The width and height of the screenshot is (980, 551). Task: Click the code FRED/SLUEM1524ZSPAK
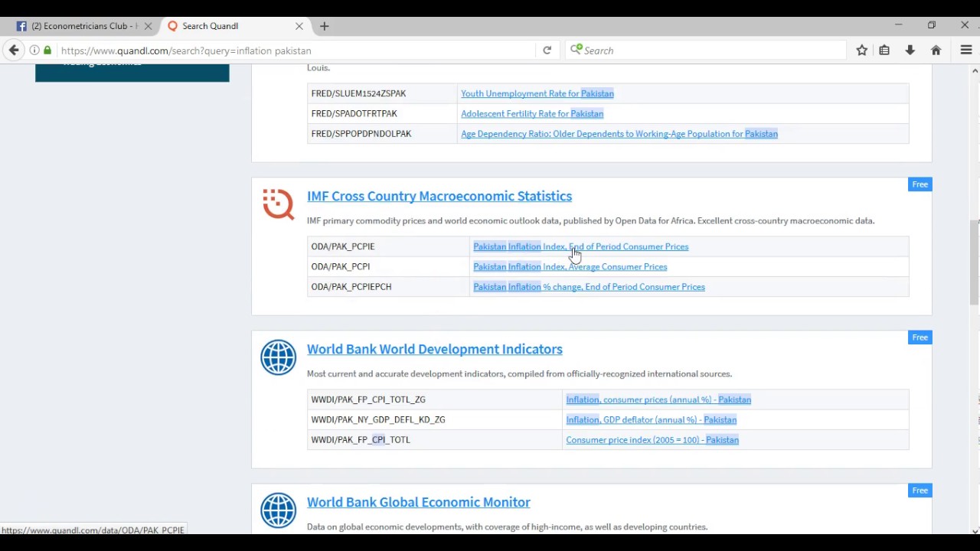pyautogui.click(x=358, y=93)
